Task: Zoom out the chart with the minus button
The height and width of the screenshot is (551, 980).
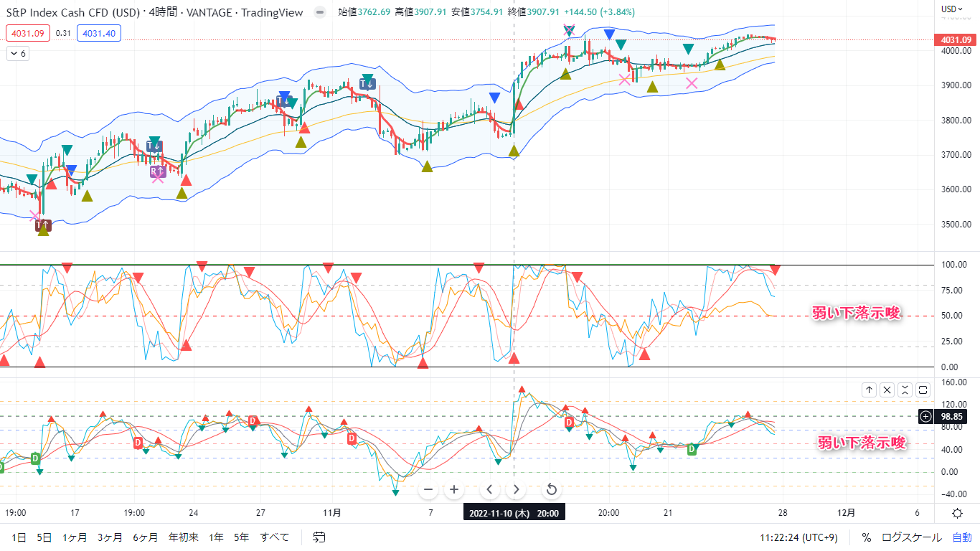Action: (x=429, y=490)
